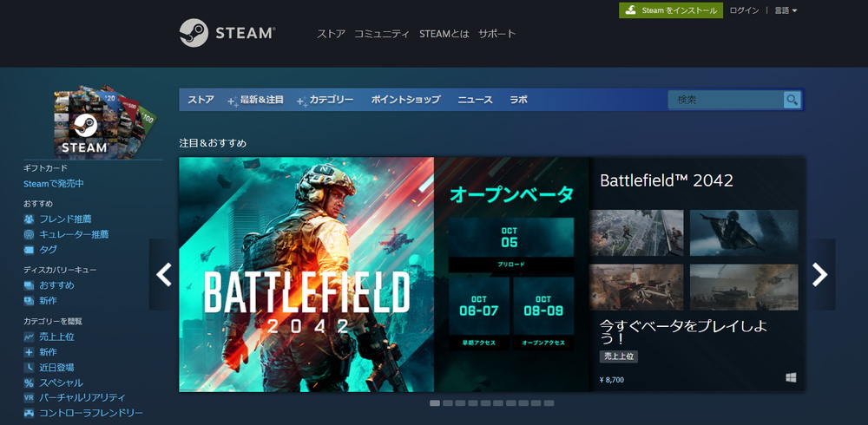The height and width of the screenshot is (425, 868).
Task: Show the previous featured carousel item
Action: [164, 274]
